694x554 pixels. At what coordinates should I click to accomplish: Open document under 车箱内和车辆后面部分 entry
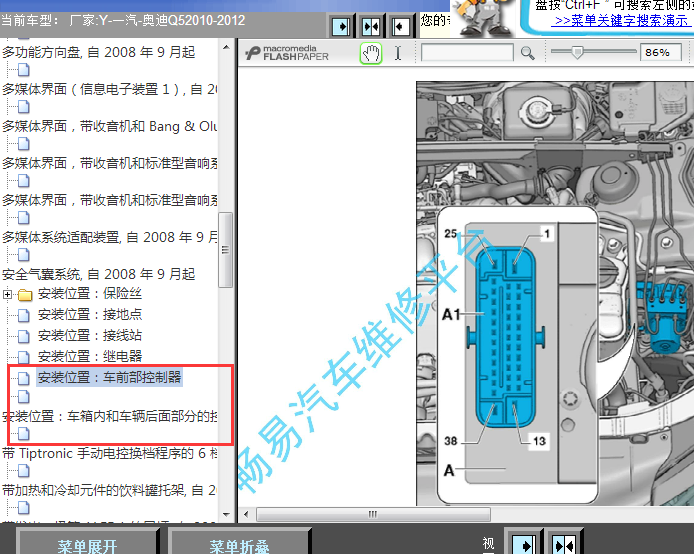click(23, 434)
